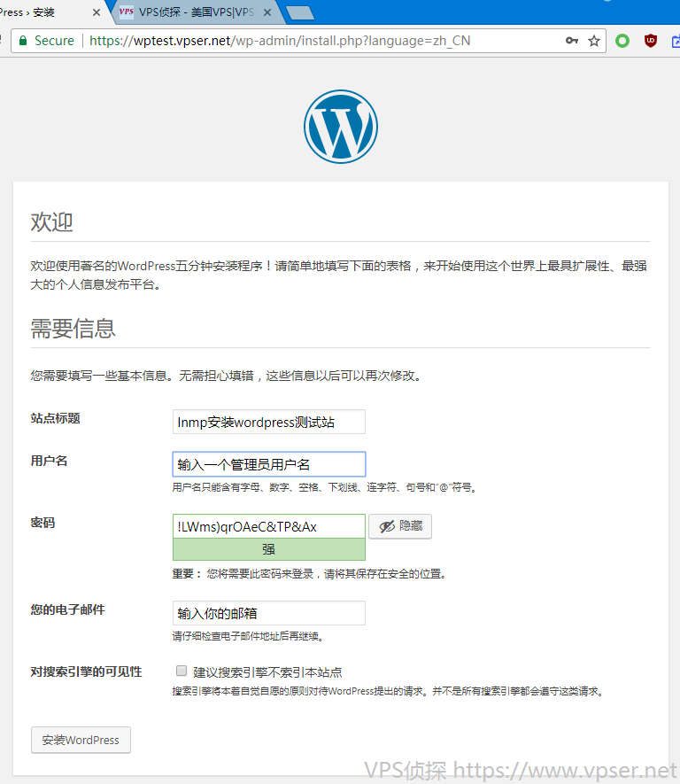Click the saved password key icon

(572, 41)
